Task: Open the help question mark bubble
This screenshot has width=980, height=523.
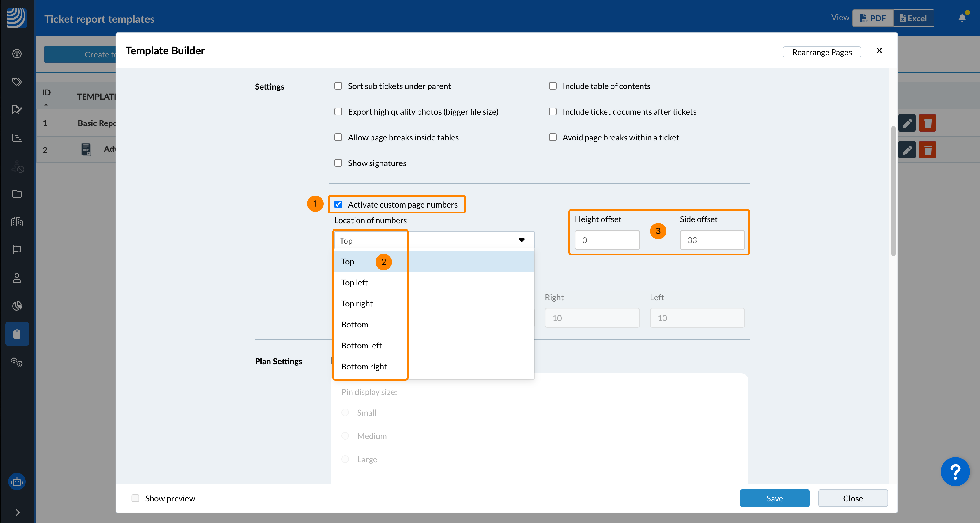Action: [x=955, y=471]
